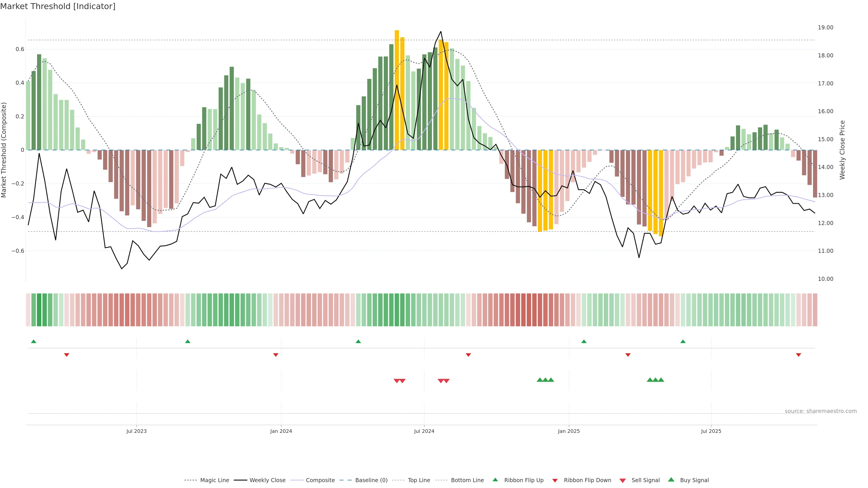Viewport: 868px width, 488px height.
Task: Click the Bottom Line legend label
Action: tap(467, 480)
